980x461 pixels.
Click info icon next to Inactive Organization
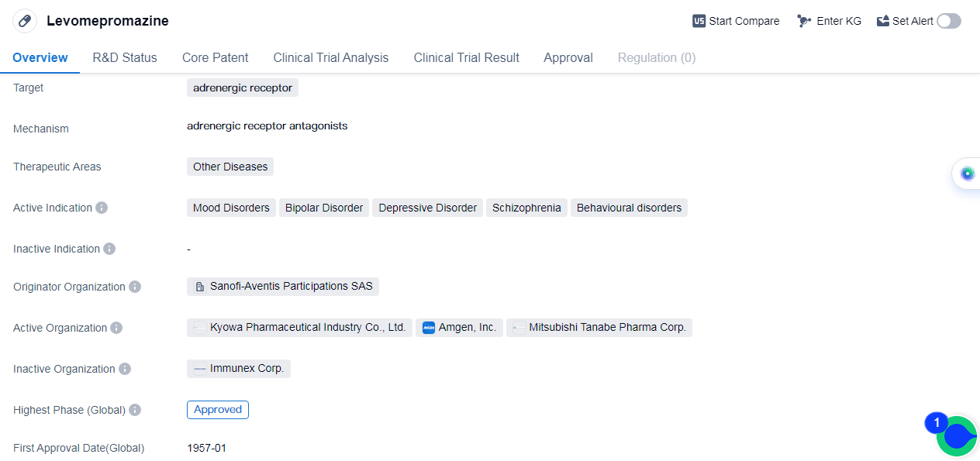pyautogui.click(x=125, y=369)
